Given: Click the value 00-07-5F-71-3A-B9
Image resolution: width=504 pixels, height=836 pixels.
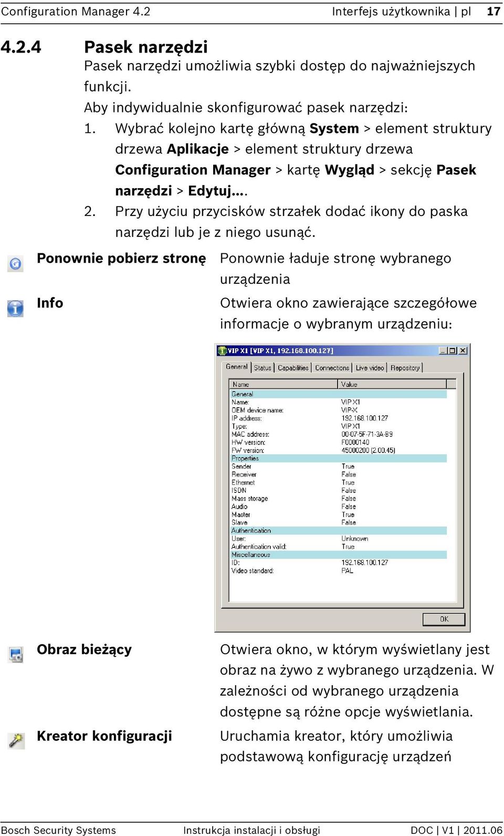Looking at the screenshot, I should tap(367, 435).
